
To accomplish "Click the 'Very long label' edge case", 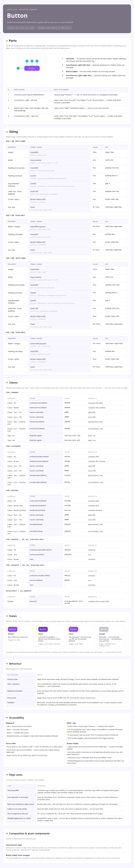I will (x=13, y=790).
